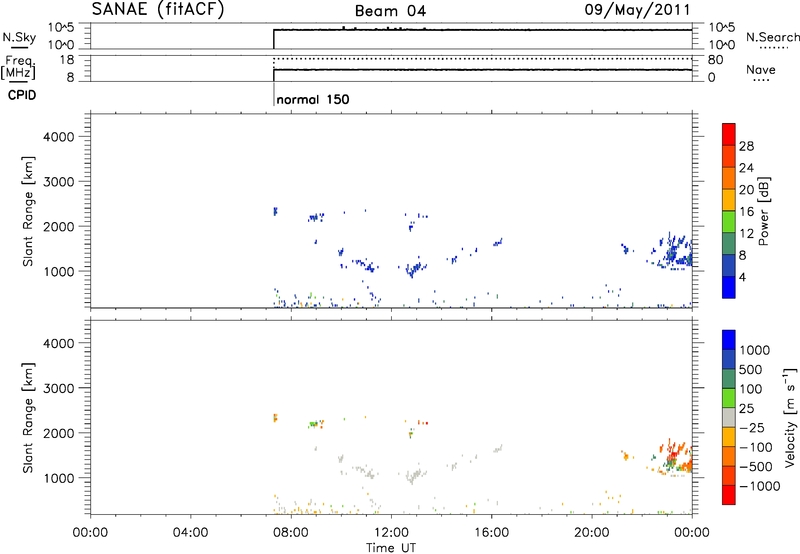The height and width of the screenshot is (554, 800).
Task: Click the 04:00 time tick label
Action: tap(190, 533)
